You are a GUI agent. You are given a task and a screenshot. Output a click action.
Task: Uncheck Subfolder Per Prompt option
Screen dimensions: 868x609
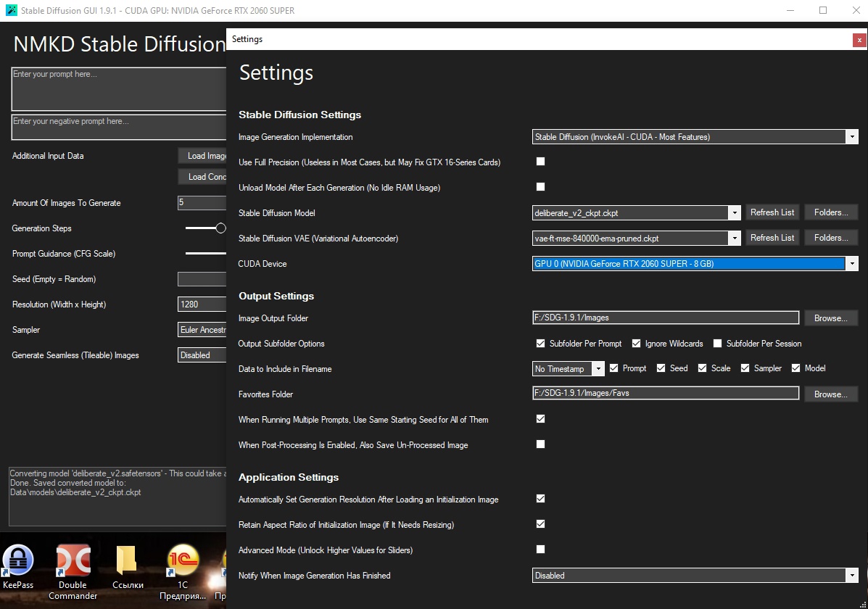(x=540, y=344)
